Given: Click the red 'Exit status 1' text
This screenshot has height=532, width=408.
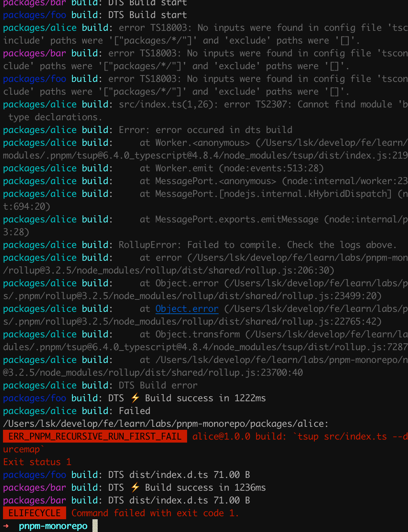Looking at the screenshot, I should click(37, 462).
